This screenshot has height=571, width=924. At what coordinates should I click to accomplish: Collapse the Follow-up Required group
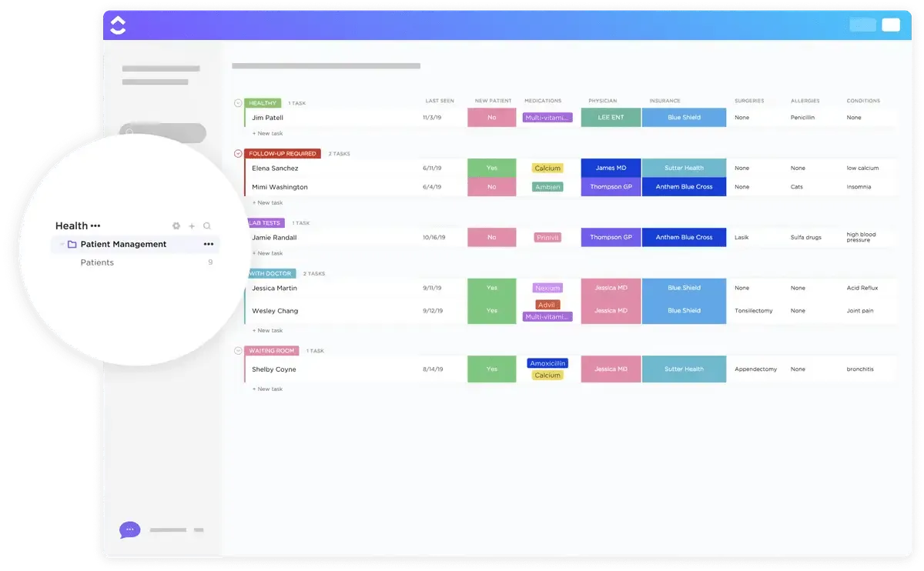click(238, 154)
